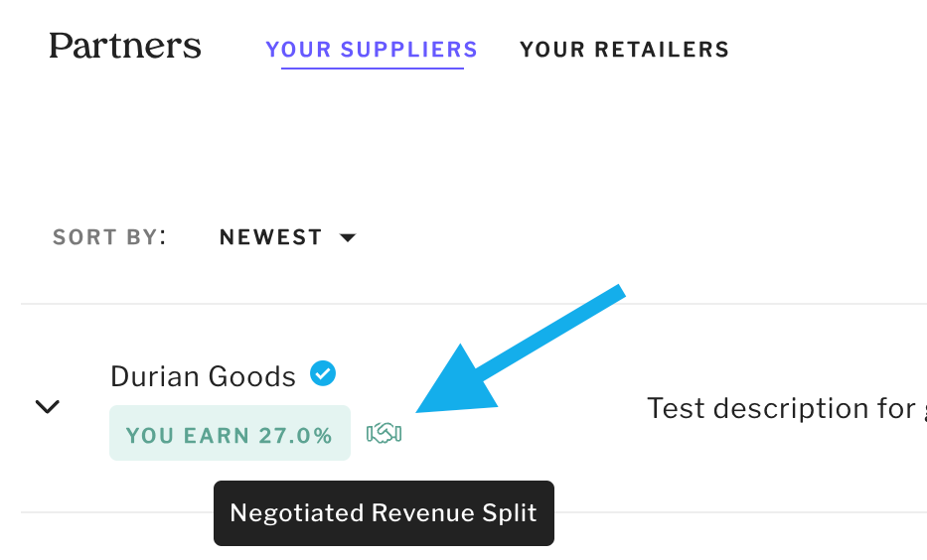Screen dimensions: 927x560
Task: Click the handshake negotiated split icon
Action: (x=384, y=434)
